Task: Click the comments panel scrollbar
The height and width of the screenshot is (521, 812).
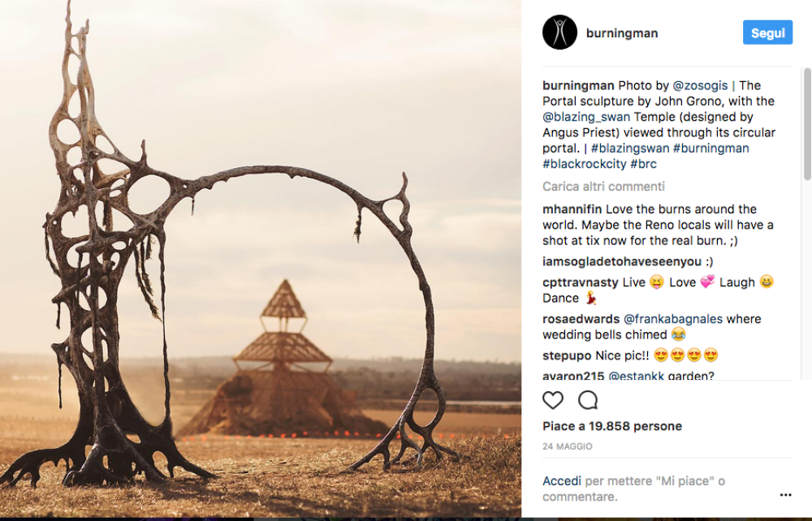Action: [x=807, y=122]
